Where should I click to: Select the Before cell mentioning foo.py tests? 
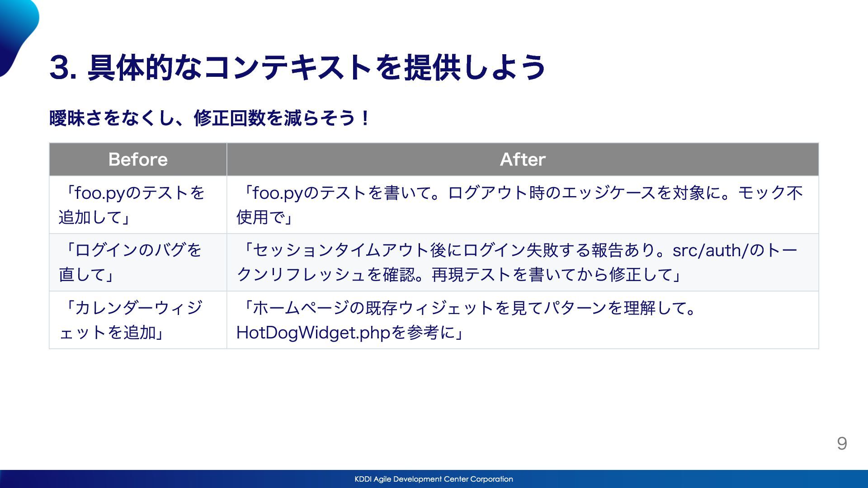click(137, 205)
